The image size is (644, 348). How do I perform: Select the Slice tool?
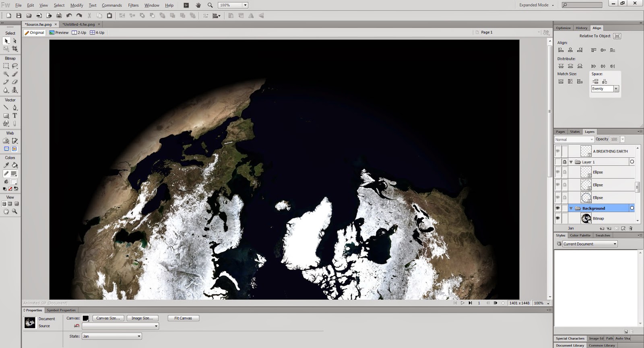click(x=14, y=141)
